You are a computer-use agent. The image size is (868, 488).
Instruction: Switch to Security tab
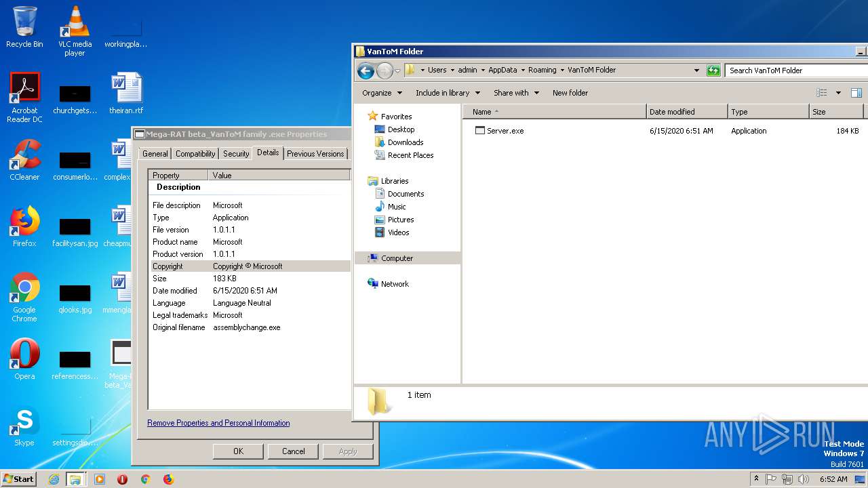[x=236, y=154]
